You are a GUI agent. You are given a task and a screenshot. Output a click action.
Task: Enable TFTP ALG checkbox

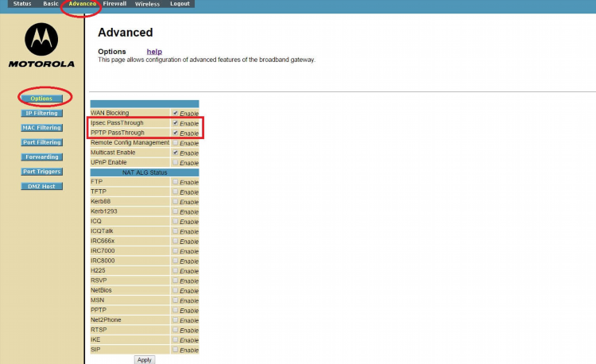coord(176,192)
